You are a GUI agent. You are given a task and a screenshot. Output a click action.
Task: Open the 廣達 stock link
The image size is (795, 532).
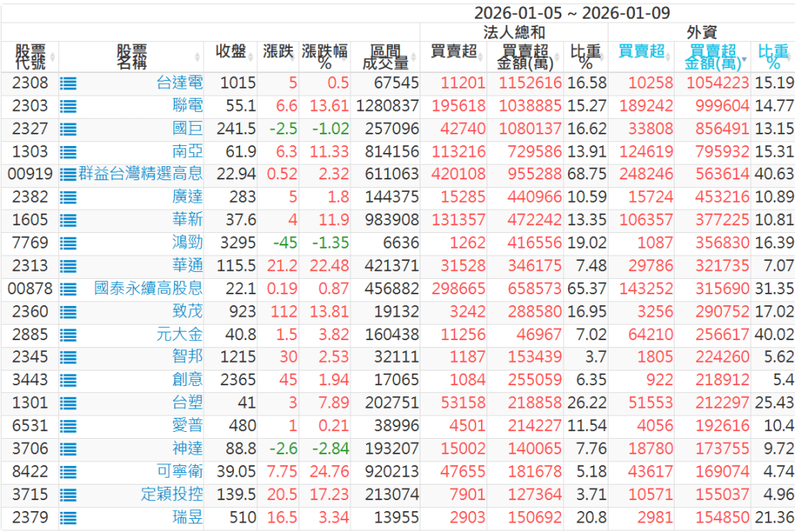[187, 198]
